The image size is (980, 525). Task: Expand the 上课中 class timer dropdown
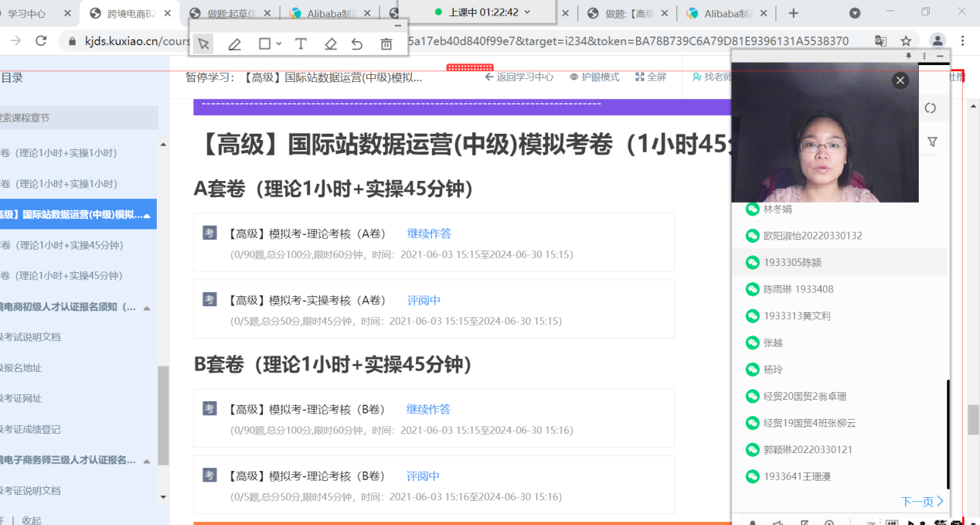point(528,12)
